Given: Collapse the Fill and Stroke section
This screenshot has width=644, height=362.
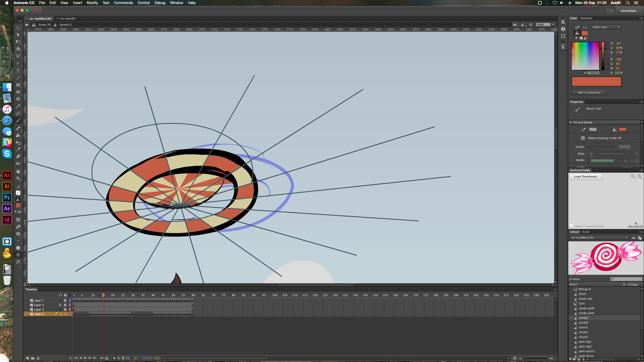Looking at the screenshot, I should coord(571,122).
